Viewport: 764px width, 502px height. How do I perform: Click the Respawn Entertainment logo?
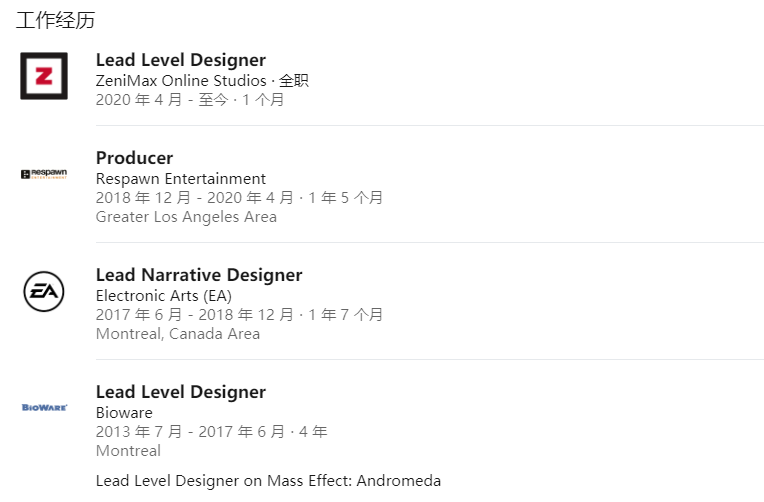coord(44,174)
